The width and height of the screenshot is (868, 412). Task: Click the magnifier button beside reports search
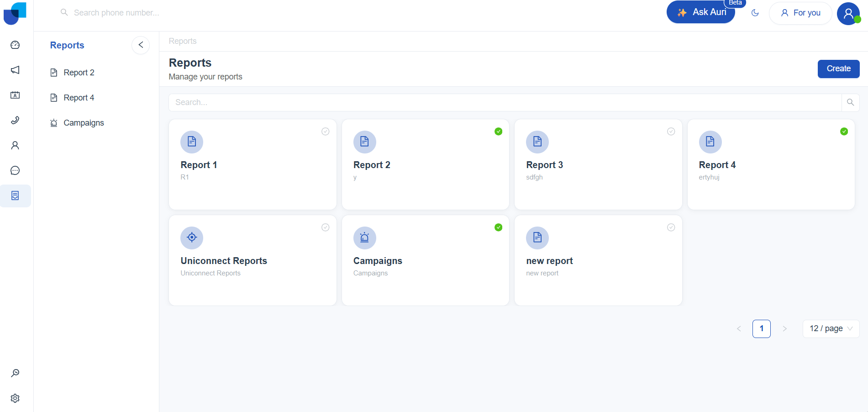(850, 102)
